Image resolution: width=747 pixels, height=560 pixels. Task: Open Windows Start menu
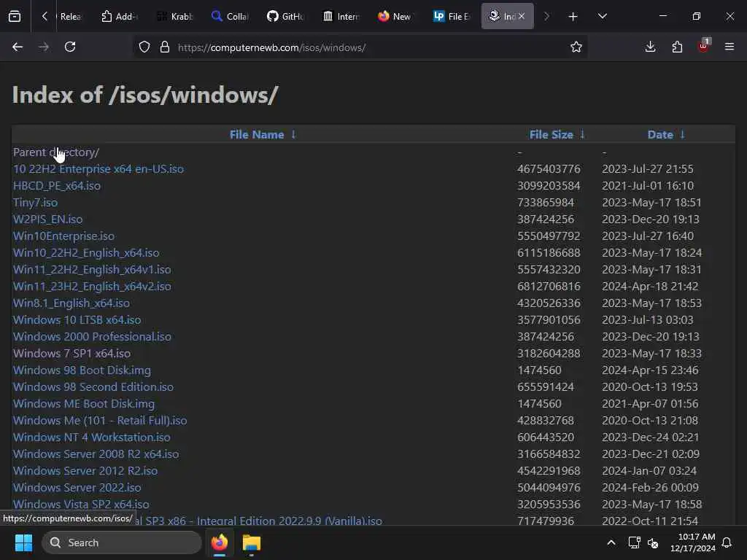coord(23,542)
